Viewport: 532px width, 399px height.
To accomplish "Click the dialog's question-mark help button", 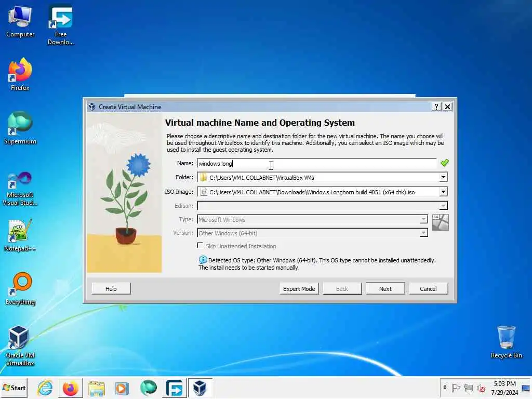I will [436, 107].
